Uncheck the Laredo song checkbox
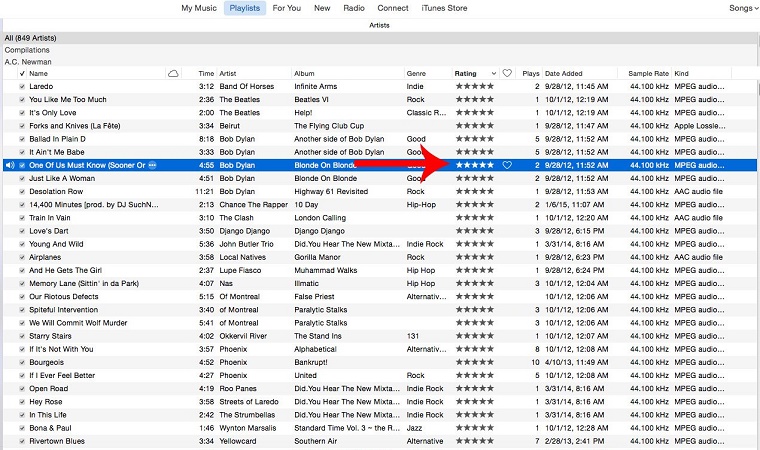 click(22, 87)
